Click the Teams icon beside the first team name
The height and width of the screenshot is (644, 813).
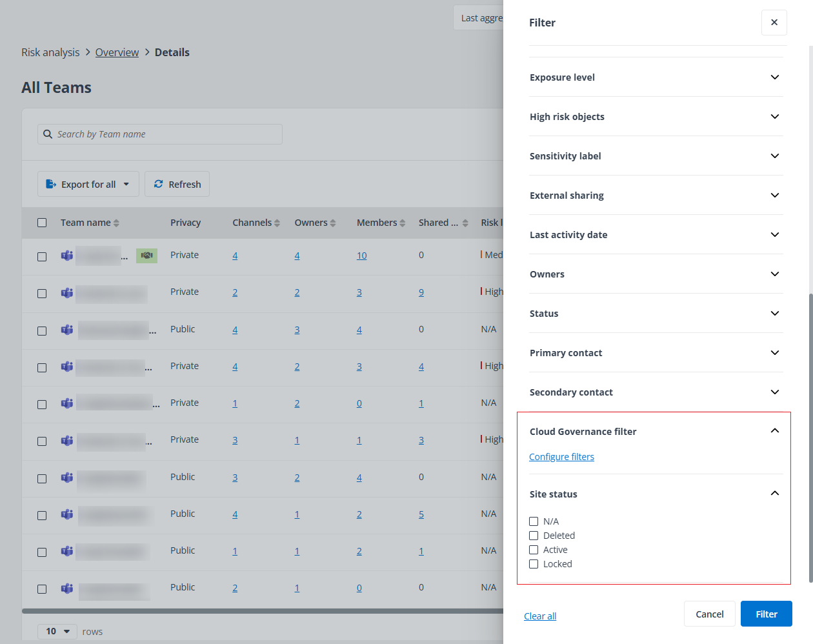pyautogui.click(x=66, y=256)
